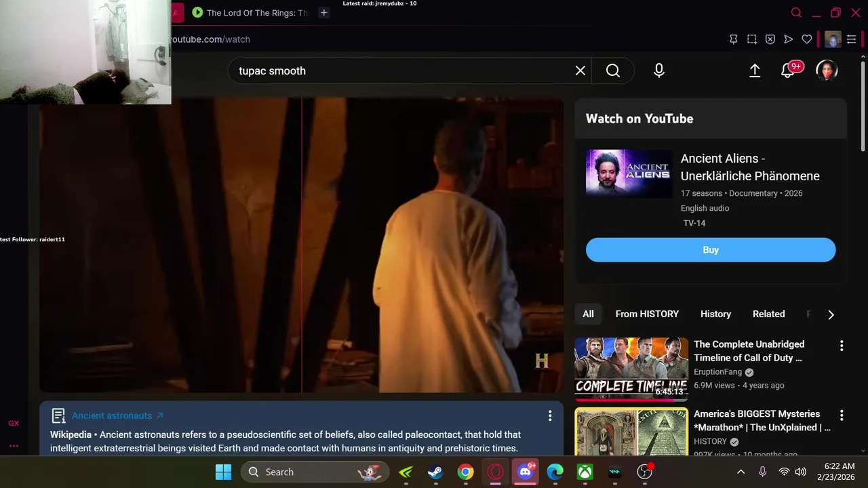This screenshot has width=868, height=488.
Task: Select the From HISTORY filter chip
Action: (647, 314)
